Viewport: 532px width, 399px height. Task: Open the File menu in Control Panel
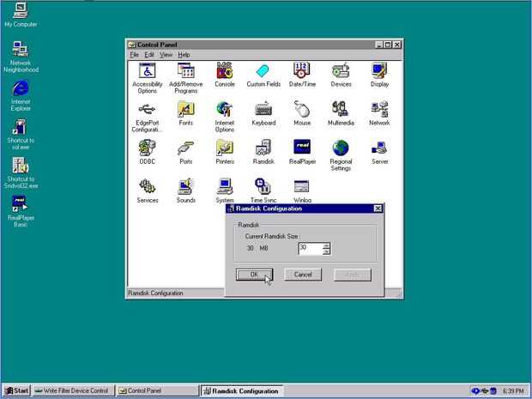pyautogui.click(x=134, y=55)
